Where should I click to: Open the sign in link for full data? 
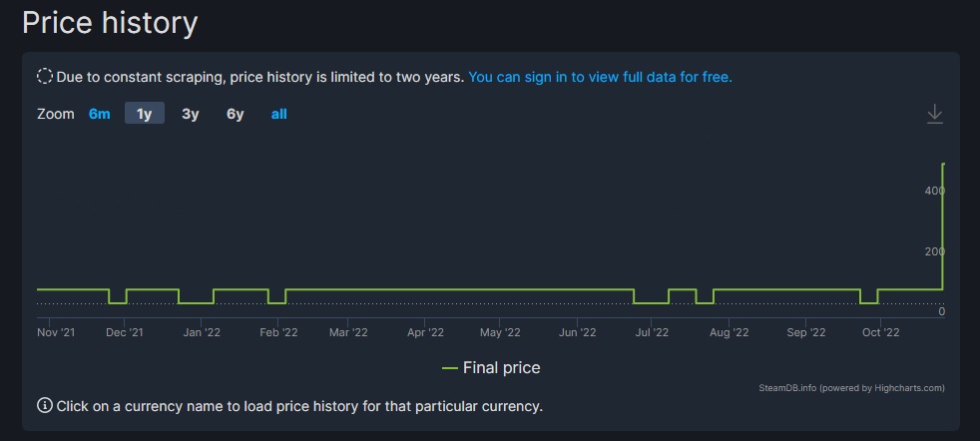[x=600, y=77]
